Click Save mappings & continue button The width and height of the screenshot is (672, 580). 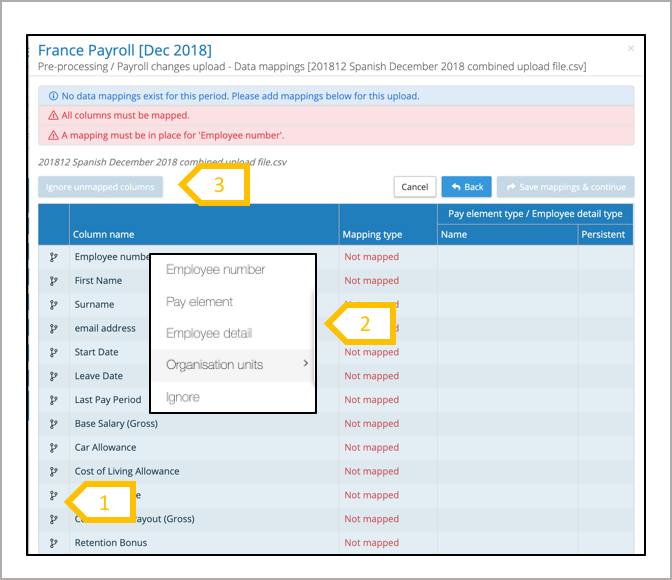[x=565, y=187]
